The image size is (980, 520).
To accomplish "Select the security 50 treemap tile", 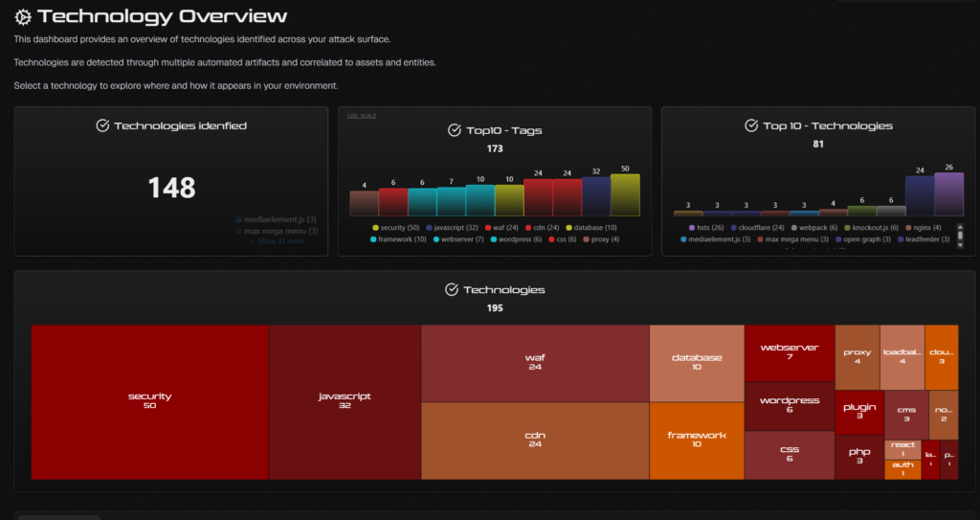I will click(150, 402).
